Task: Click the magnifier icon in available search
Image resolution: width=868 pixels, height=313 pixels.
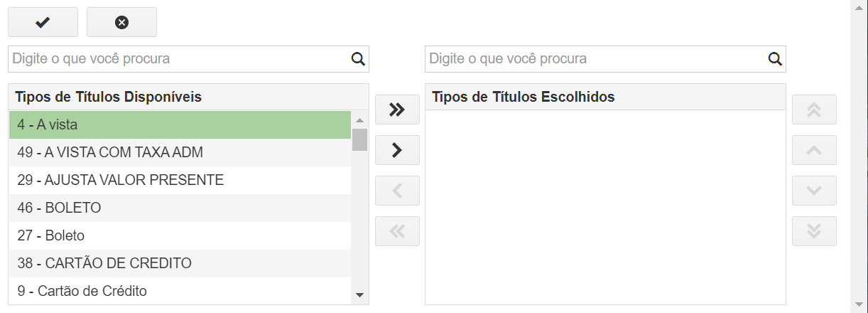Action: pyautogui.click(x=358, y=59)
